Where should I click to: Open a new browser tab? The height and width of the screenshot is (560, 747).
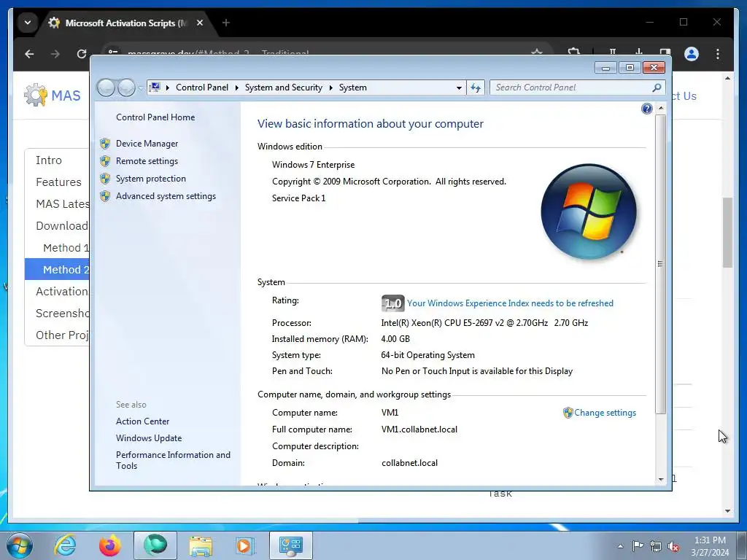pos(226,23)
